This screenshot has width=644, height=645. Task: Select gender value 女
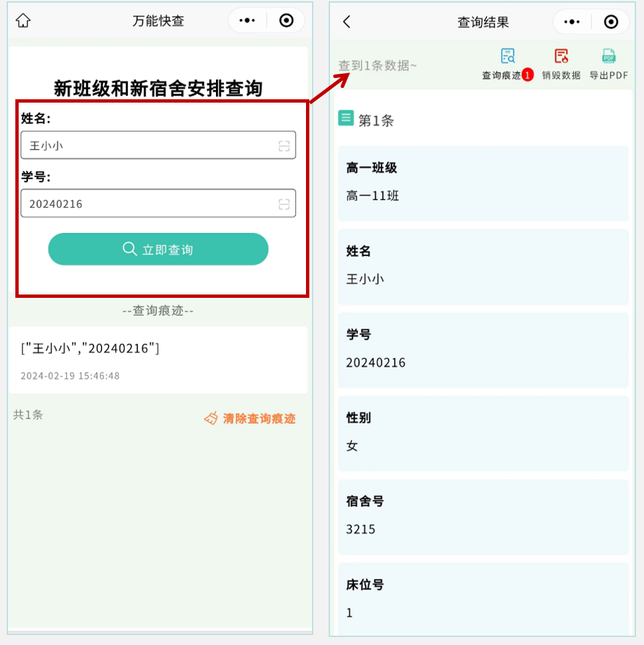[352, 446]
